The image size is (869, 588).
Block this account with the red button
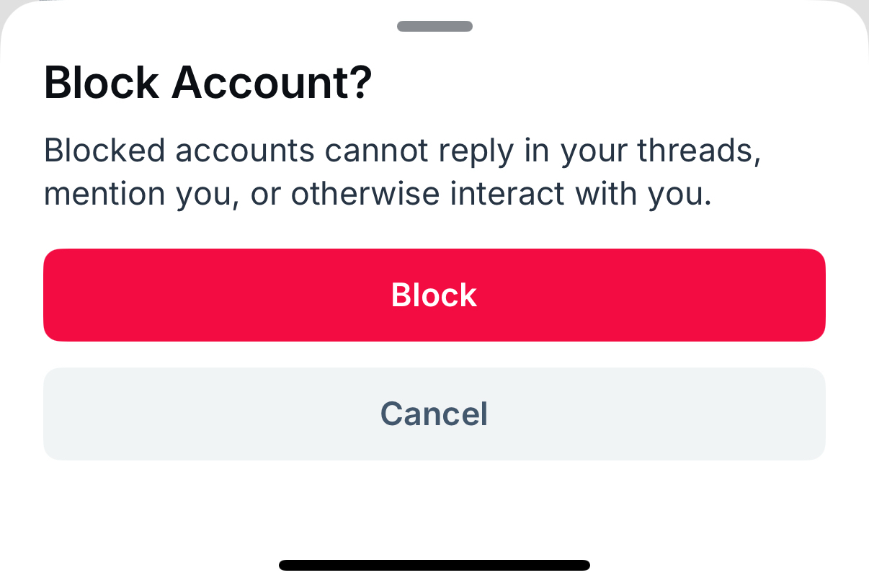[x=434, y=295]
